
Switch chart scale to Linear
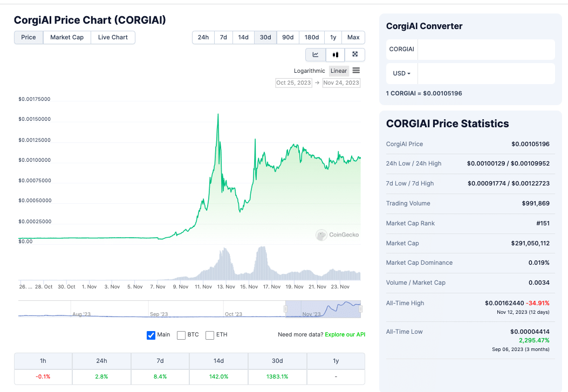(339, 71)
